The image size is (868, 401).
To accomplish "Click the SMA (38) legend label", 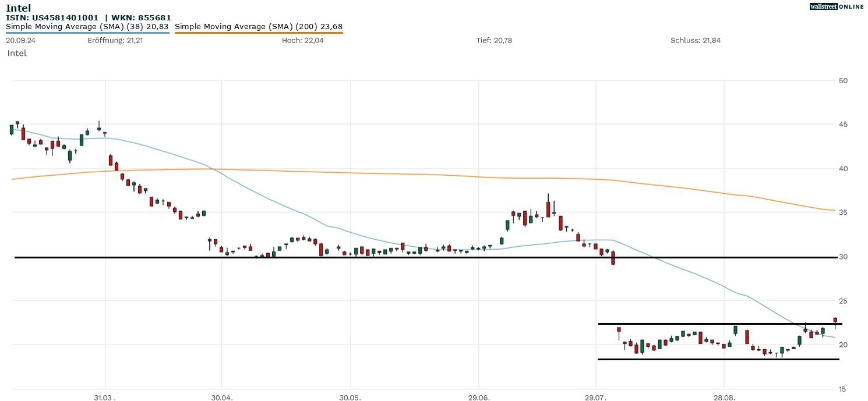I will [x=87, y=26].
